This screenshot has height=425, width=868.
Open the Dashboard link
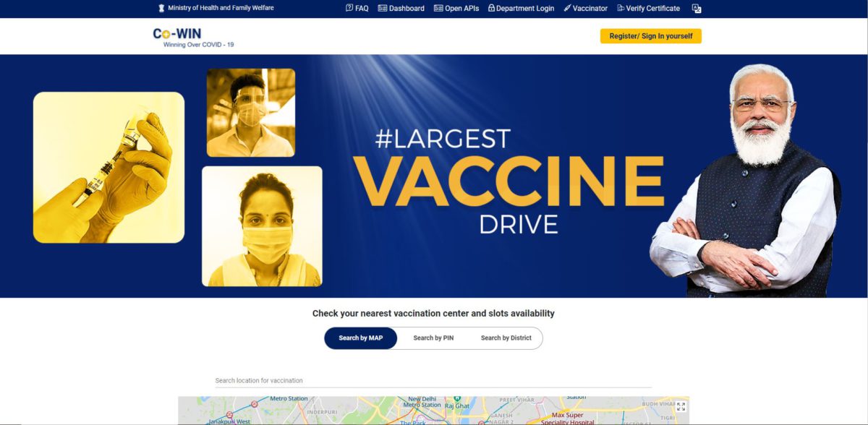[401, 9]
